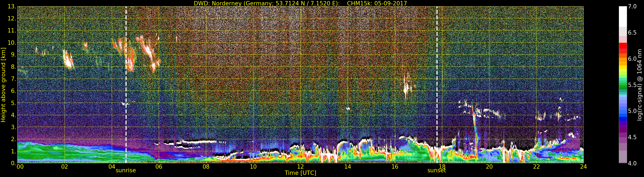Click the colorbar tick value 7.0
Screen dimensions: 644x177
pos(632,6)
